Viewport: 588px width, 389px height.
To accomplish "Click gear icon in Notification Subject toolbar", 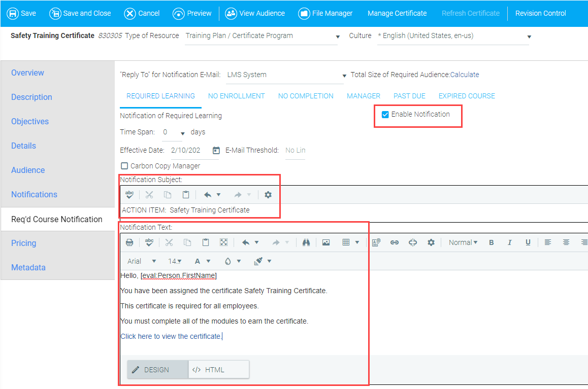I will pyautogui.click(x=268, y=195).
